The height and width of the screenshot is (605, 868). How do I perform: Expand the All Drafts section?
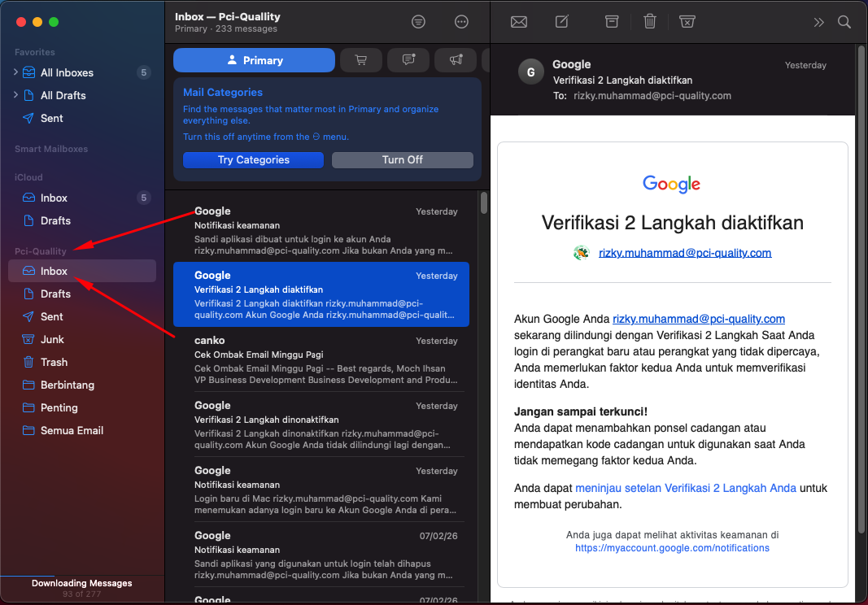click(x=15, y=95)
